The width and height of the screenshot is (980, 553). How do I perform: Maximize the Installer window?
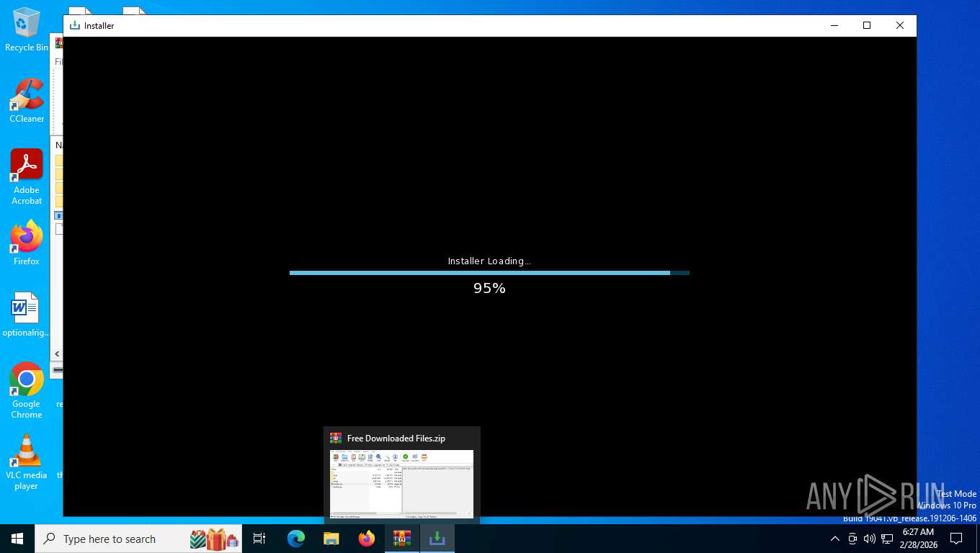[x=867, y=25]
